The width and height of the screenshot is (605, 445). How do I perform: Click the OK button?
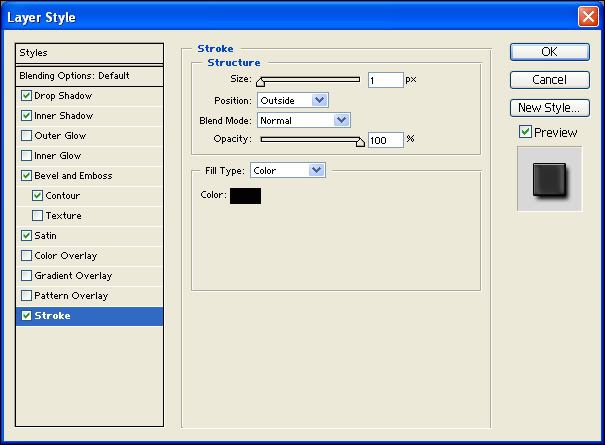[x=550, y=52]
